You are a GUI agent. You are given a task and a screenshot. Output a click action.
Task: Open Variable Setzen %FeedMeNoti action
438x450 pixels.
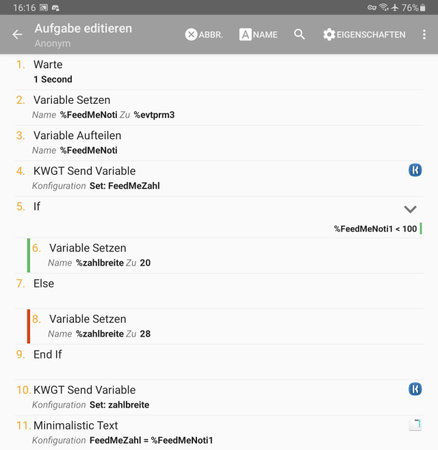click(x=219, y=108)
